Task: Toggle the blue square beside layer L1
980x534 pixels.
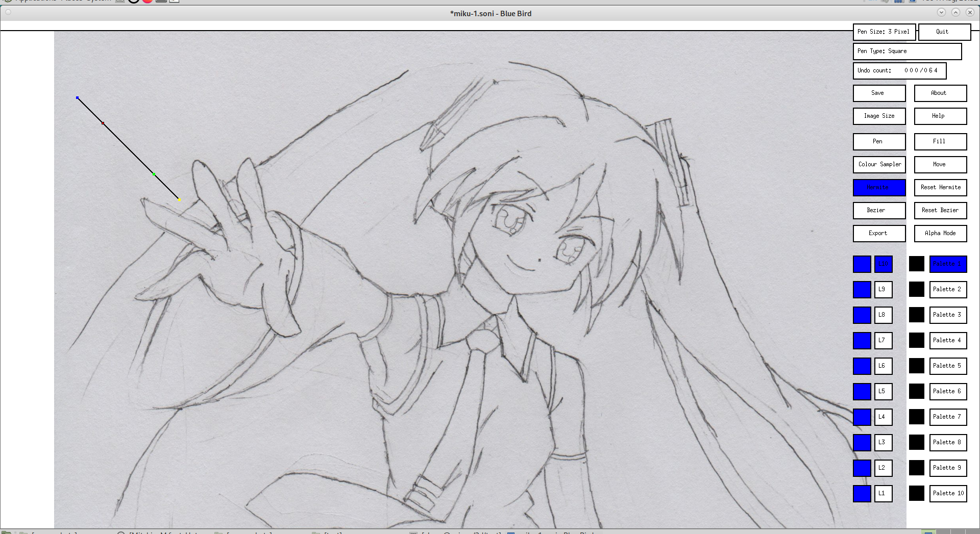Action: 862,494
